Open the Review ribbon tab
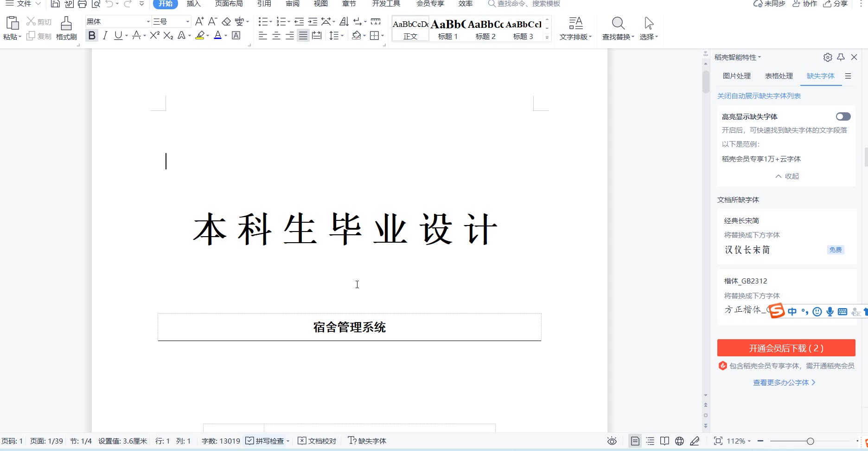This screenshot has width=868, height=451. [x=293, y=4]
